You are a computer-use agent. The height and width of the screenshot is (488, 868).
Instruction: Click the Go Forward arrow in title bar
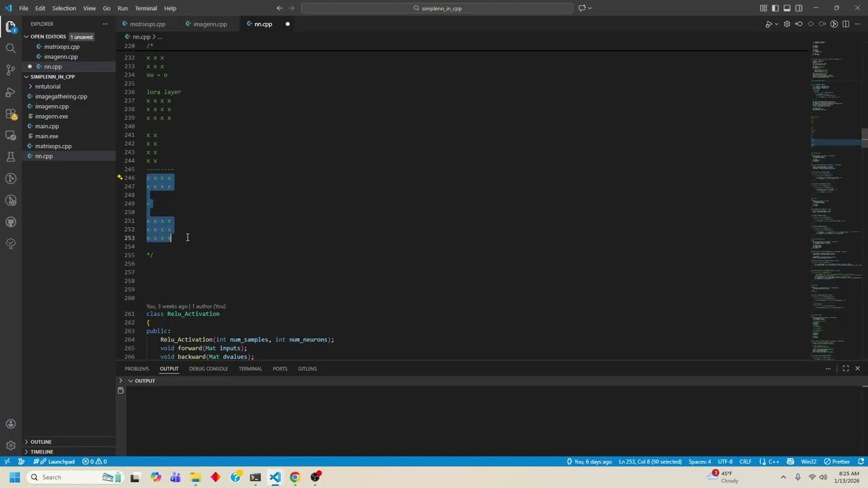293,8
